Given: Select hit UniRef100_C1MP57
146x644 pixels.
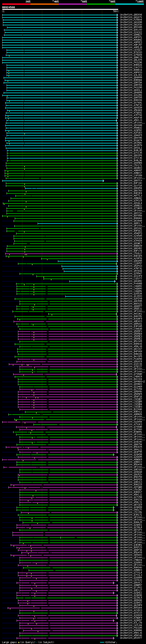Looking at the screenshot, I should click(131, 263).
